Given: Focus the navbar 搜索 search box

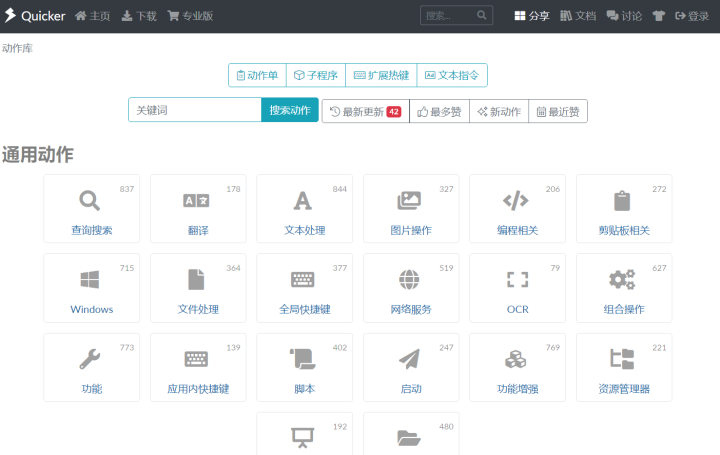Looking at the screenshot, I should tap(456, 16).
